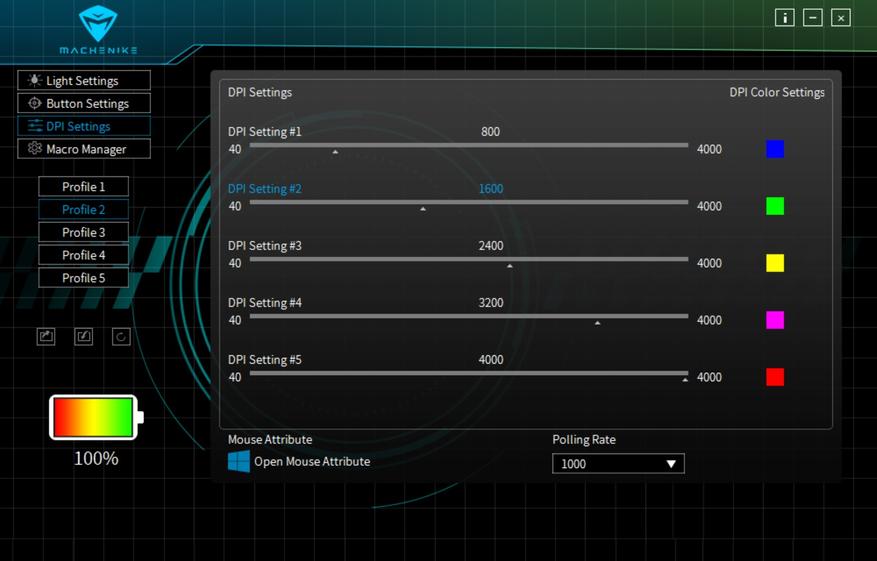Click the info button in title bar

[785, 18]
